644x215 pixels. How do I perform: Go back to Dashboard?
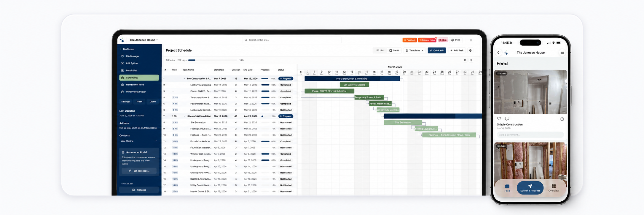click(127, 49)
